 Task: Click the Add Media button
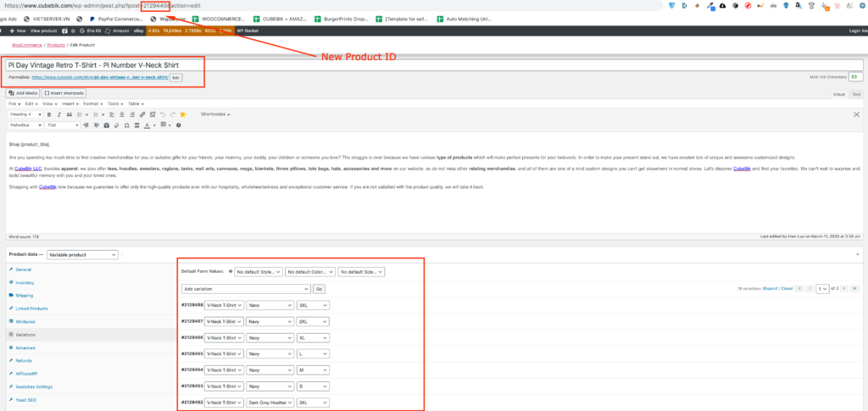click(23, 93)
